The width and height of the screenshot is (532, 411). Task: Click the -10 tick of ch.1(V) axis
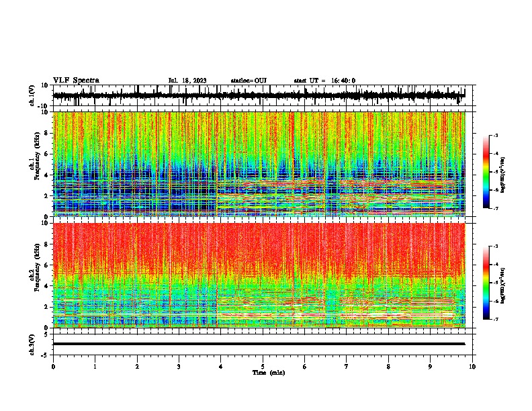coord(43,106)
